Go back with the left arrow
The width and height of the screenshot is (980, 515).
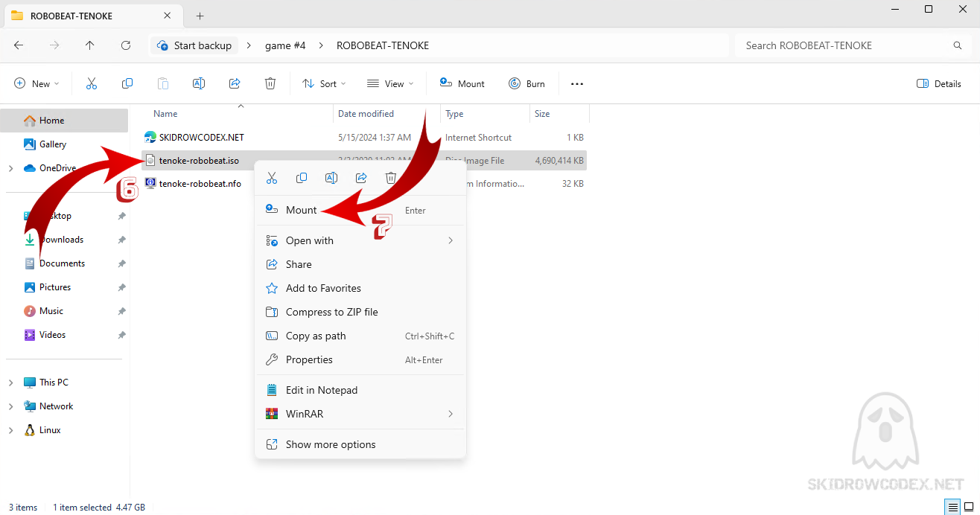click(19, 45)
